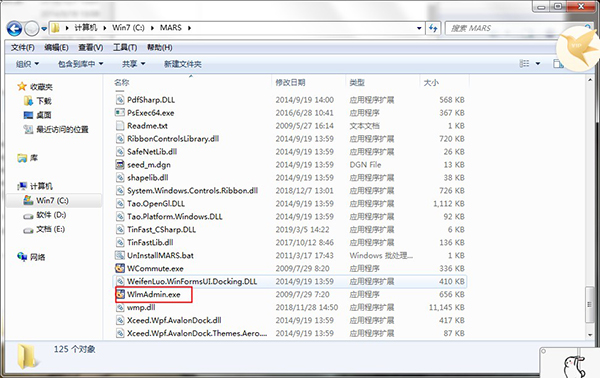The height and width of the screenshot is (378, 600).
Task: Open the 工具(T) menu
Action: (125, 47)
